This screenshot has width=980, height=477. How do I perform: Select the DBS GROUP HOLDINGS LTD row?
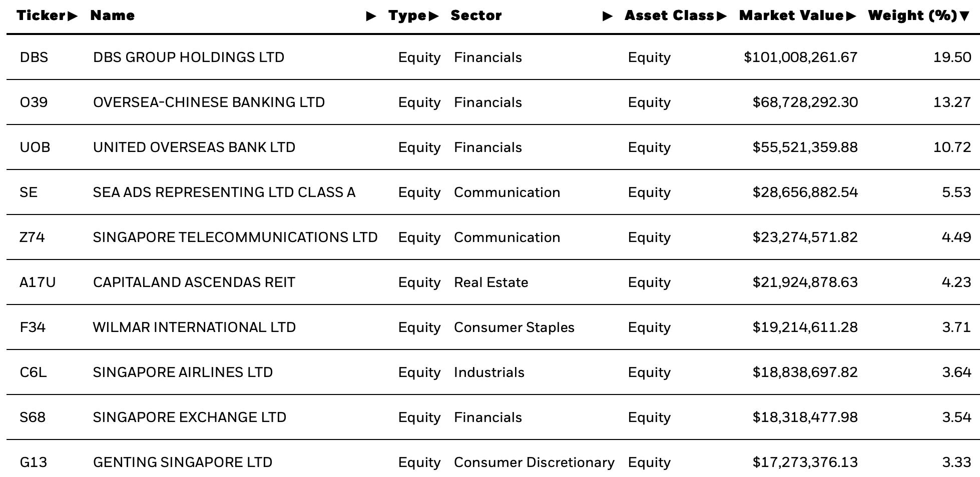(x=493, y=57)
